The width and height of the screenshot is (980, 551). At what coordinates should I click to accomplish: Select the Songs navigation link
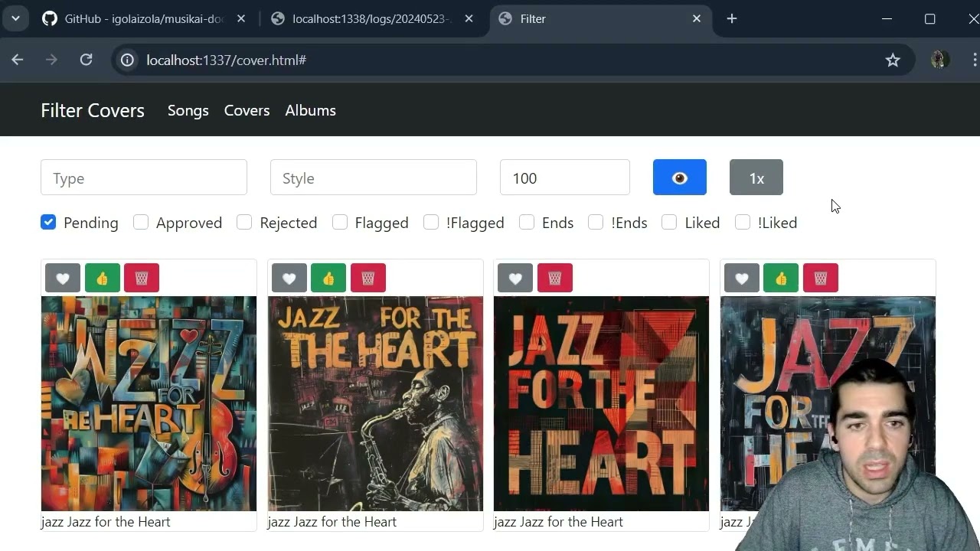[x=188, y=110]
